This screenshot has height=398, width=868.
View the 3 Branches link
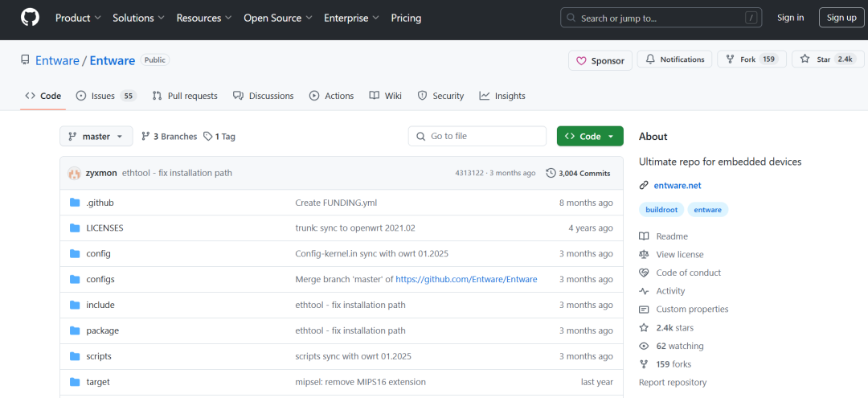pos(170,136)
